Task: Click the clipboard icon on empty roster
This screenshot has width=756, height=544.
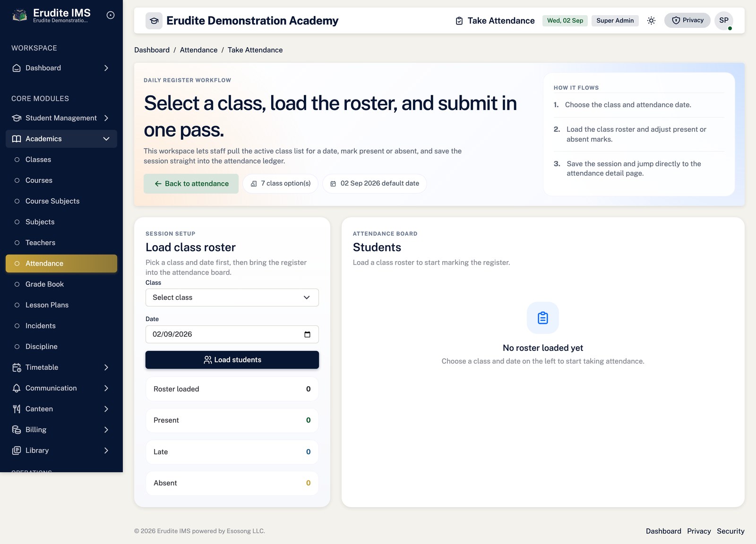Action: (543, 318)
